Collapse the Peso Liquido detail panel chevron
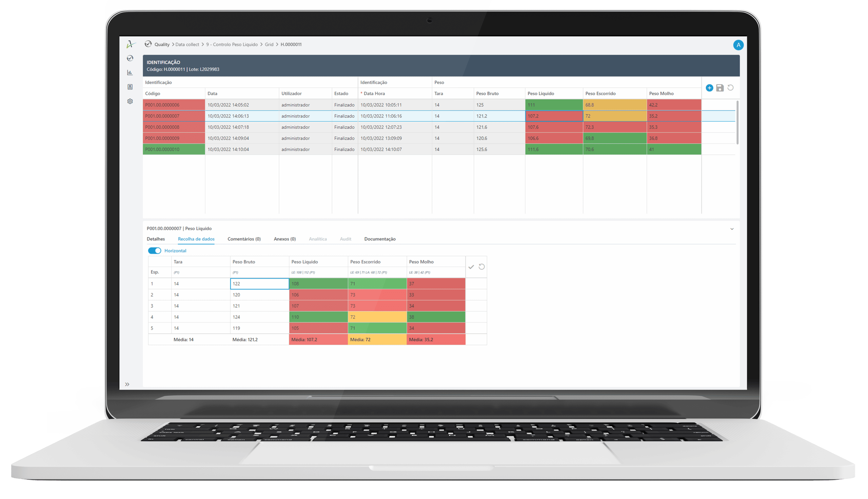Image resolution: width=868 pixels, height=499 pixels. click(732, 229)
